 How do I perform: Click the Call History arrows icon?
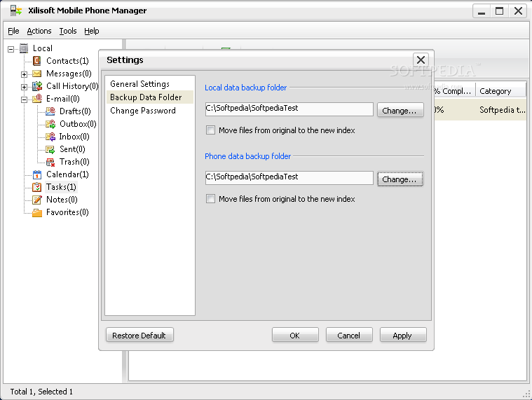[x=37, y=86]
